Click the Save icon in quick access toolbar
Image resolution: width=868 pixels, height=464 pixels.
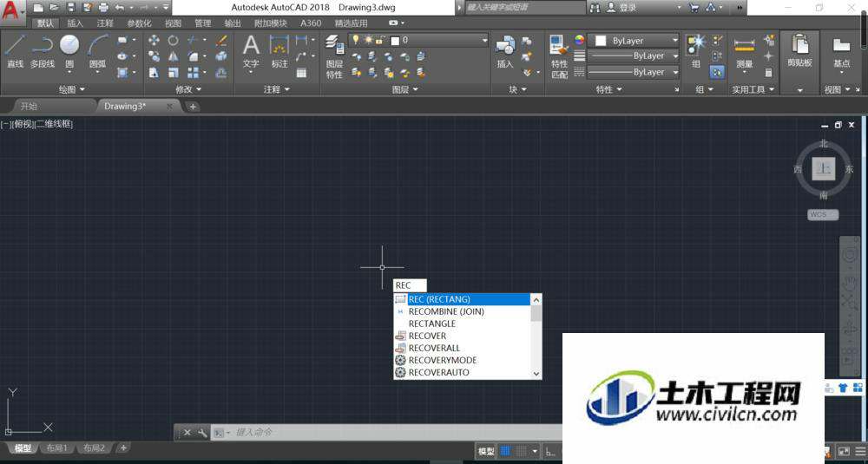click(x=70, y=8)
